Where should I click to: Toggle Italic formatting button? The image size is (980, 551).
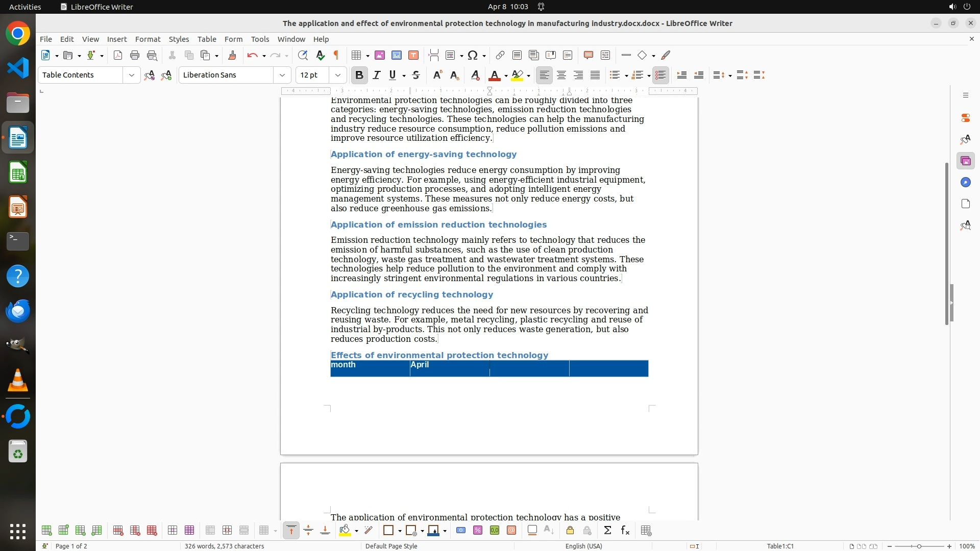click(376, 75)
